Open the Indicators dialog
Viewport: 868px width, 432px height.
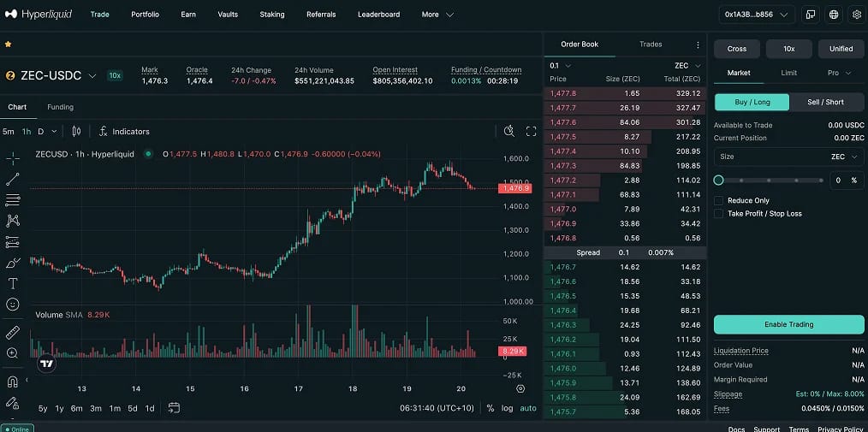[x=125, y=131]
